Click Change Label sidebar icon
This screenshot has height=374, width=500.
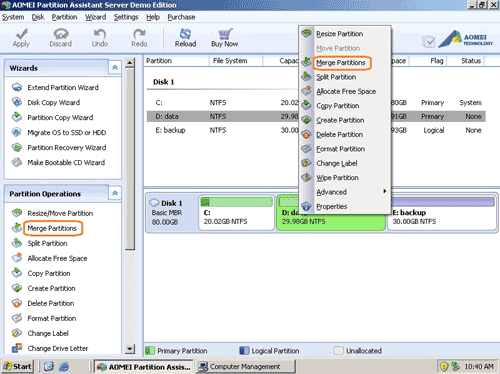[17, 333]
